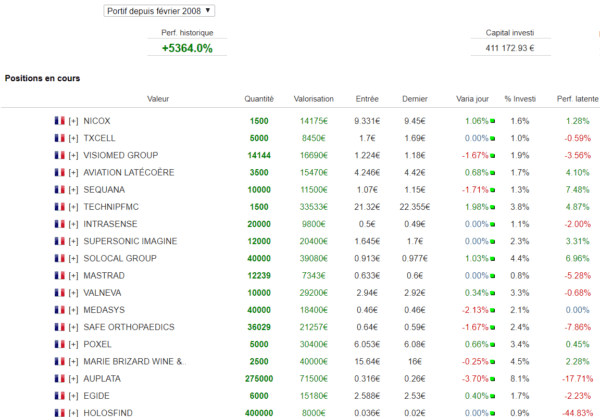Sort by the Valorisation column header

[x=313, y=99]
